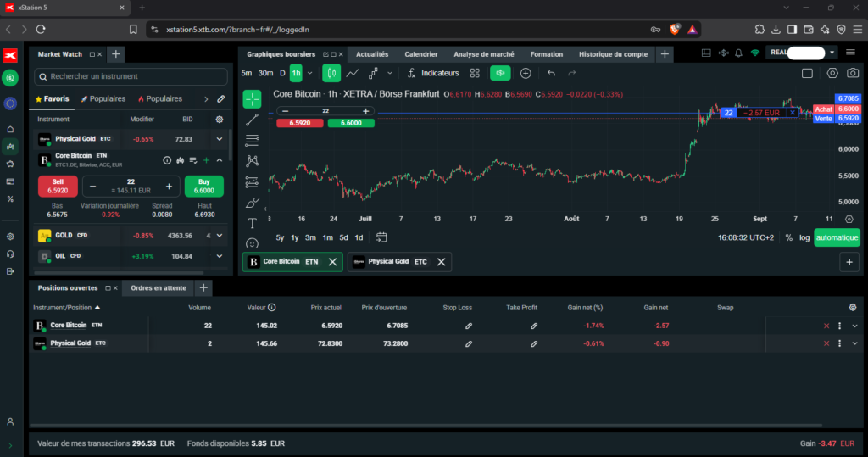Select the D timeframe
This screenshot has height=457, width=868.
[x=282, y=73]
